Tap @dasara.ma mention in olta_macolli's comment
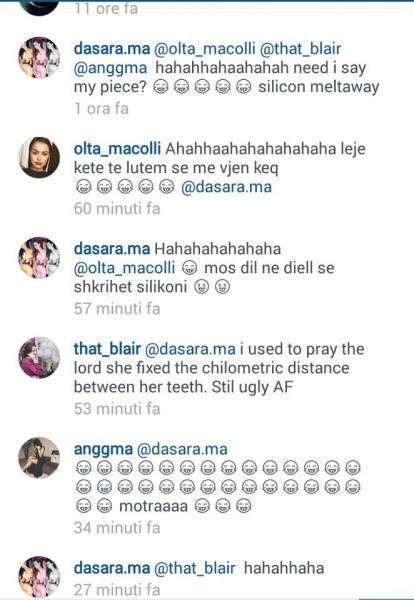Screen dimensions: 414x600 pos(227,187)
